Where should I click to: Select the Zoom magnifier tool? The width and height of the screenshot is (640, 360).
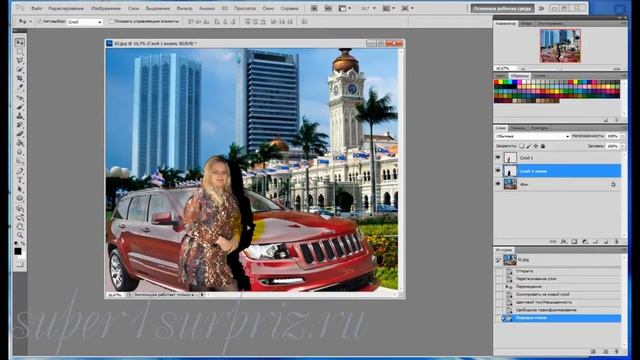pos(20,235)
